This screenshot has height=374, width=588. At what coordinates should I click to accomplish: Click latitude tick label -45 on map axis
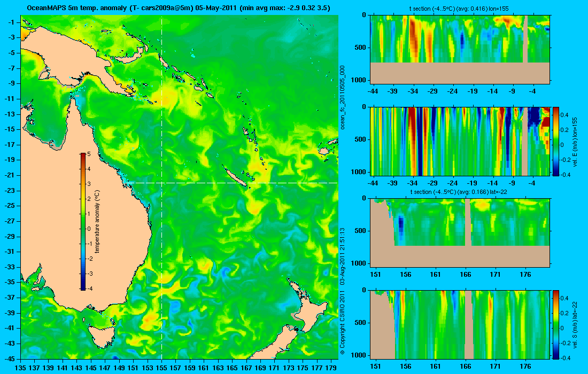click(x=10, y=359)
